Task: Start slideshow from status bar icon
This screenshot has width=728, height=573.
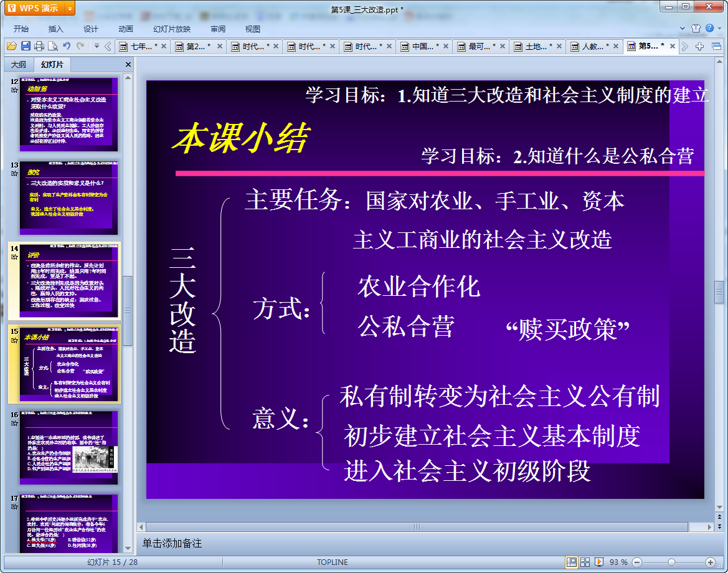Action: tap(599, 562)
